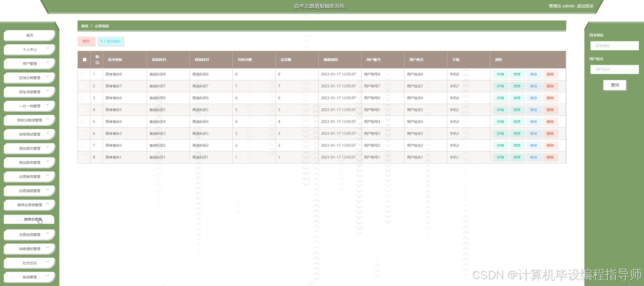Screen dimensions: 644x286
Task: Click 删除 for 用户账号6 row
Action: [x=550, y=98]
